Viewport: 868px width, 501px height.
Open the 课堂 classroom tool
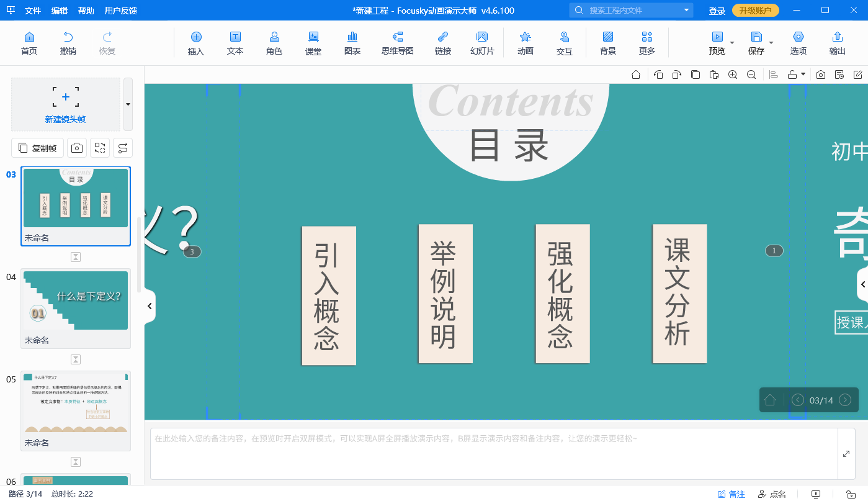tap(313, 43)
